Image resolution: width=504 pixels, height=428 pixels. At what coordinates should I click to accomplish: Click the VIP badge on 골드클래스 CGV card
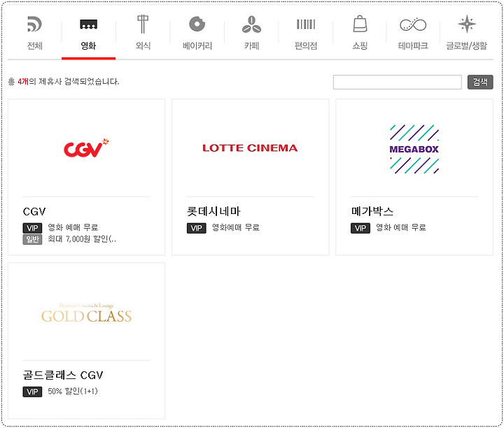32,392
